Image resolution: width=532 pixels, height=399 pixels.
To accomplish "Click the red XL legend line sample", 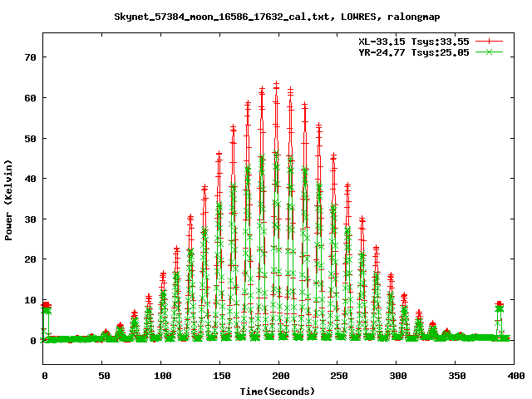I will (489, 42).
